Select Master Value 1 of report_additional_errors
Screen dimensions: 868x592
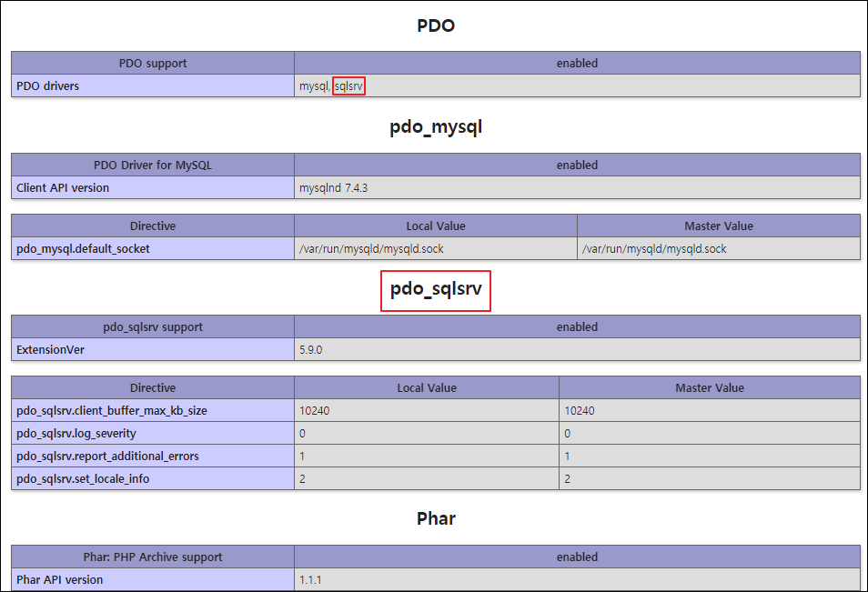(x=568, y=456)
